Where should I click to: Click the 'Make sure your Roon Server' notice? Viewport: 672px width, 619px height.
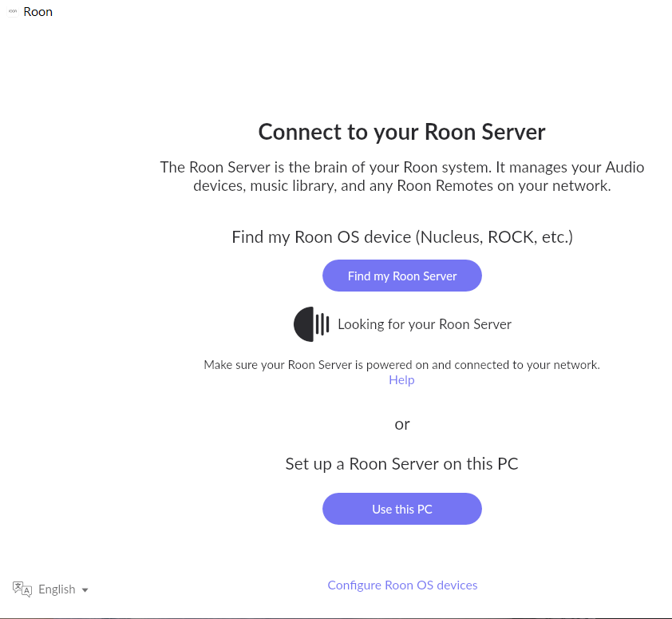401,365
